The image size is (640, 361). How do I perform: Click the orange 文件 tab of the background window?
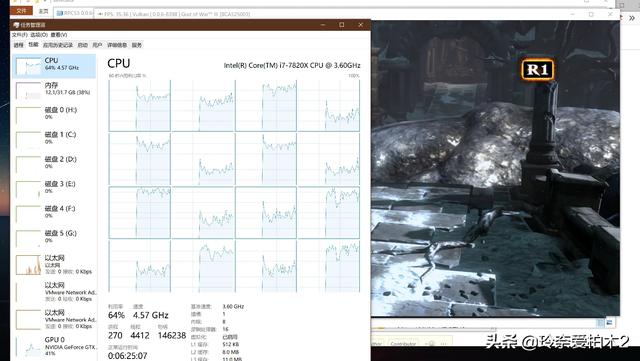click(21, 11)
